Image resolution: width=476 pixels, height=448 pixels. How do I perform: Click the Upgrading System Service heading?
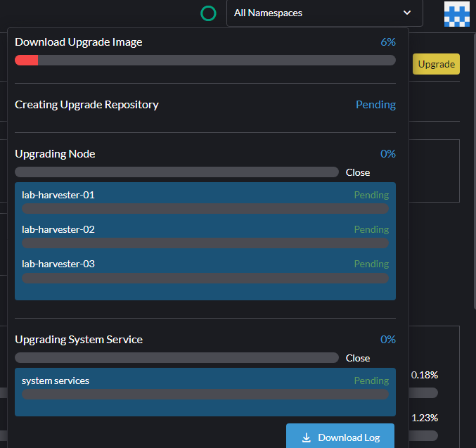(x=79, y=340)
